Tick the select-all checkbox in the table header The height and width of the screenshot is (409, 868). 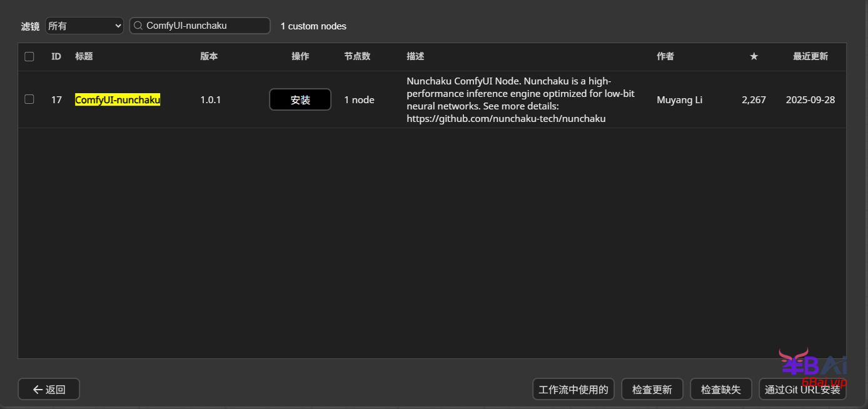coord(29,56)
